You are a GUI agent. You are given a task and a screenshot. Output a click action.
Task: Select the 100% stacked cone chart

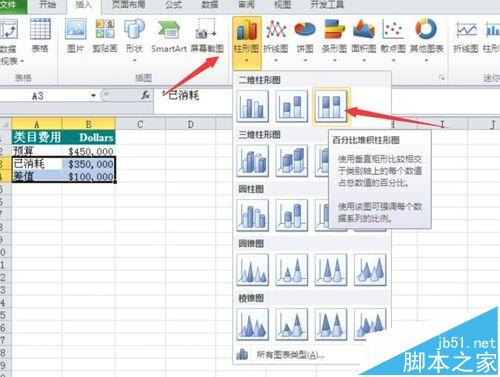[331, 270]
